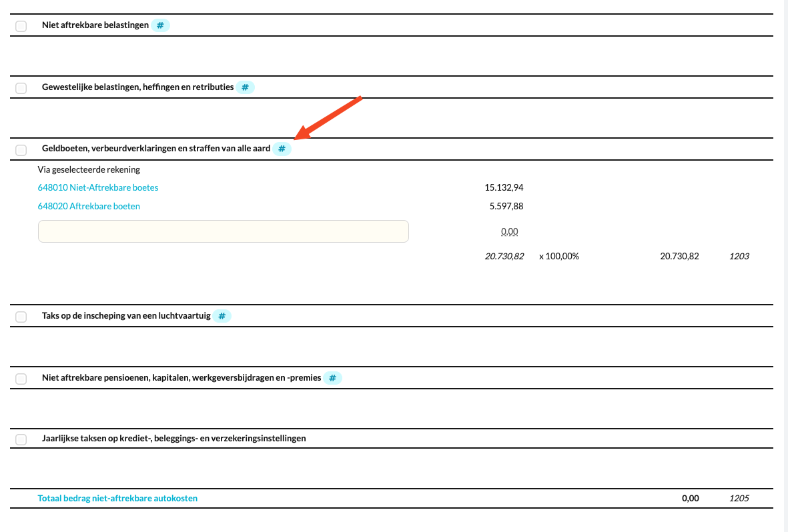Open account 648010 Niet-Aftrekbare boetes

(98, 187)
